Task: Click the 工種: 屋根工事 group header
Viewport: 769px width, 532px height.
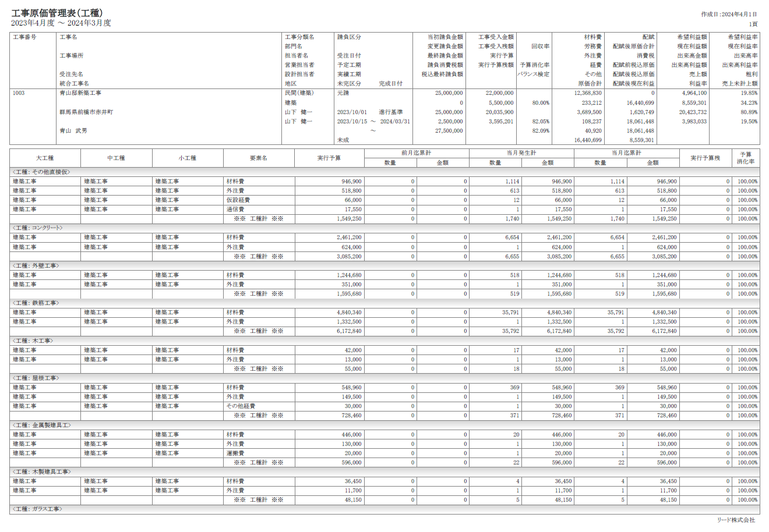Action: coord(36,378)
